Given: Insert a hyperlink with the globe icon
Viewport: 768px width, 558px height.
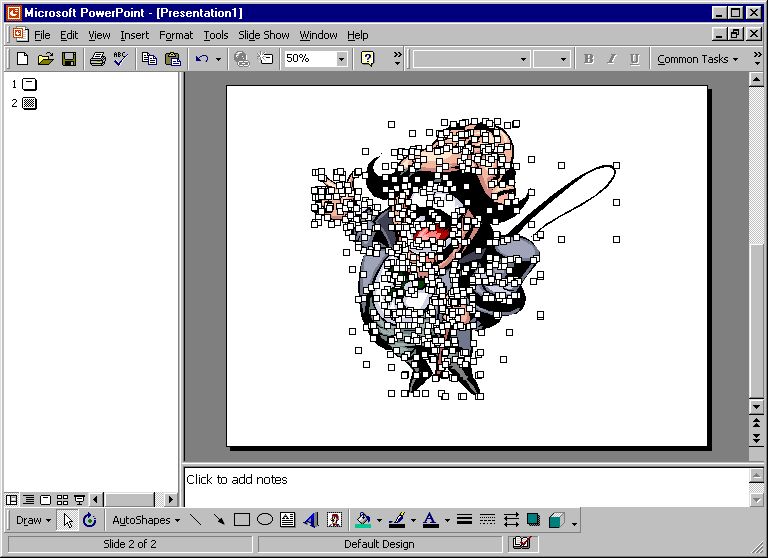Looking at the screenshot, I should pos(241,59).
